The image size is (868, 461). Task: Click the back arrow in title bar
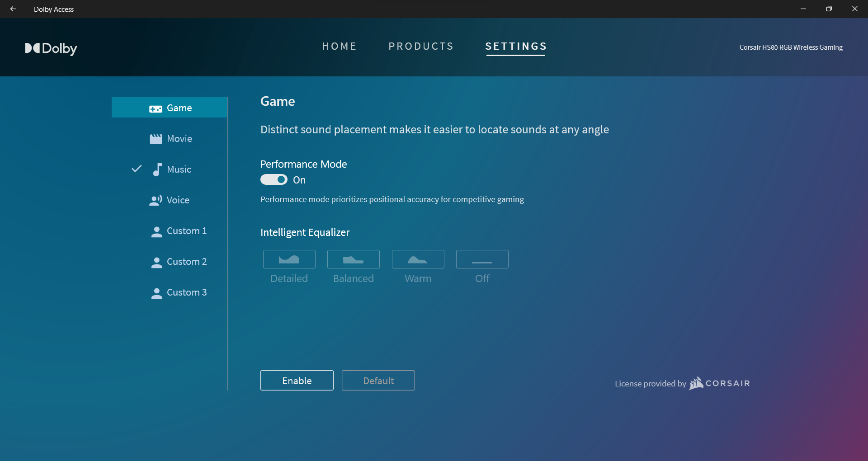click(13, 9)
